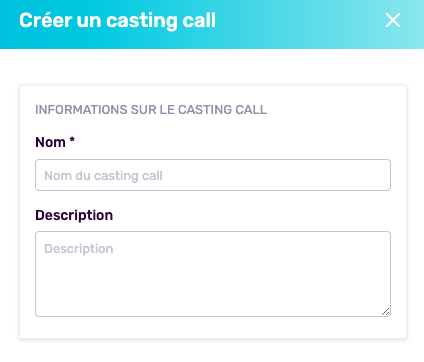Image resolution: width=424 pixels, height=362 pixels.
Task: Click inside the Description text area
Action: coord(213,274)
